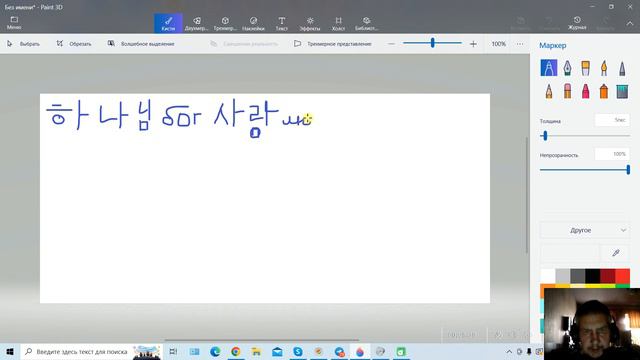Expand the Другое material dropdown

coord(585,230)
